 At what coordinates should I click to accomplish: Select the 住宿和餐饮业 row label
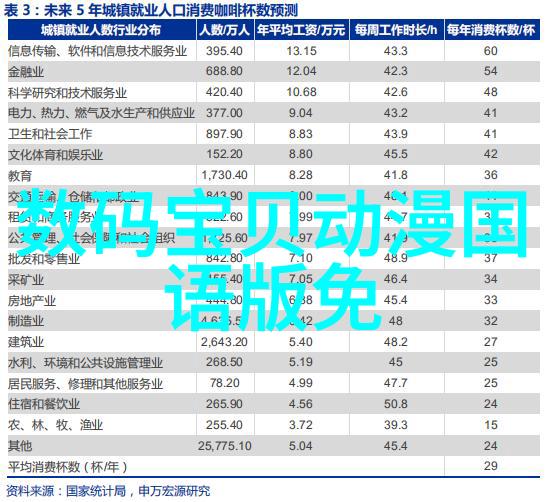tap(44, 405)
